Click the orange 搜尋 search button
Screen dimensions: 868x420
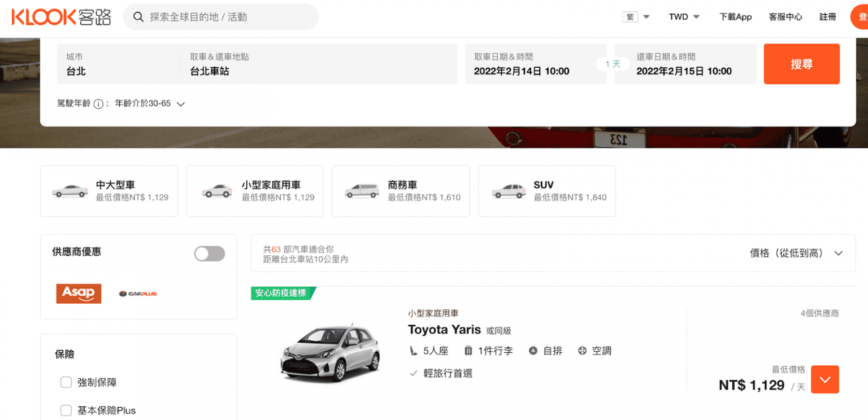(x=801, y=64)
